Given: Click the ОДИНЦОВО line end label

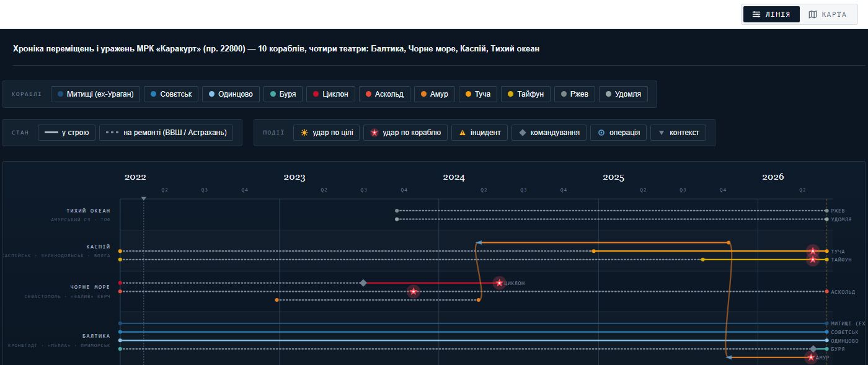Looking at the screenshot, I should pos(844,341).
